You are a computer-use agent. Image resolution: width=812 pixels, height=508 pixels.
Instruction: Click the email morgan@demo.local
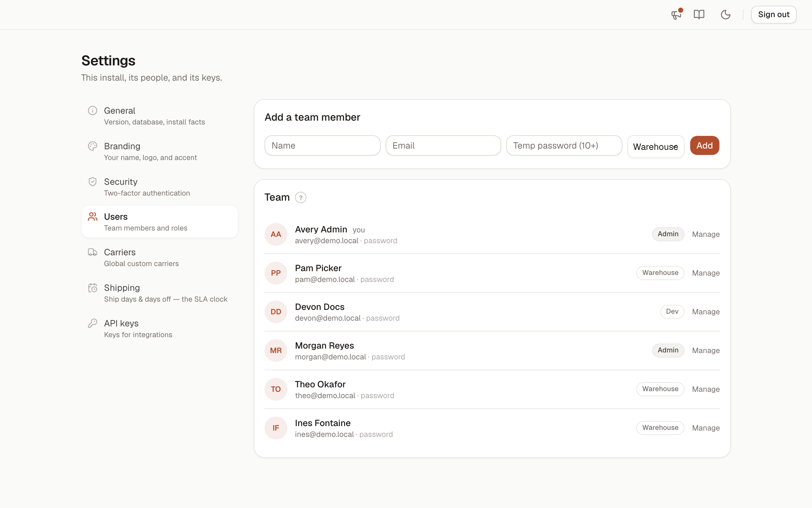[x=331, y=357]
